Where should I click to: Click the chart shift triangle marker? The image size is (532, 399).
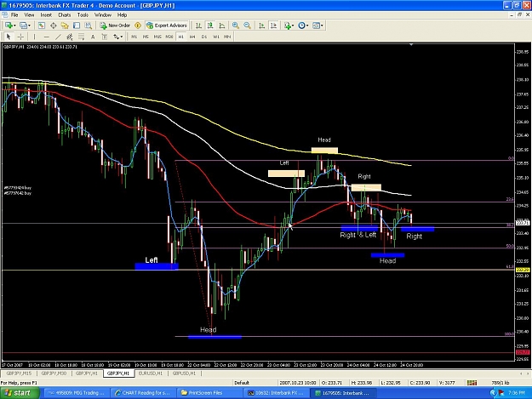pyautogui.click(x=411, y=44)
